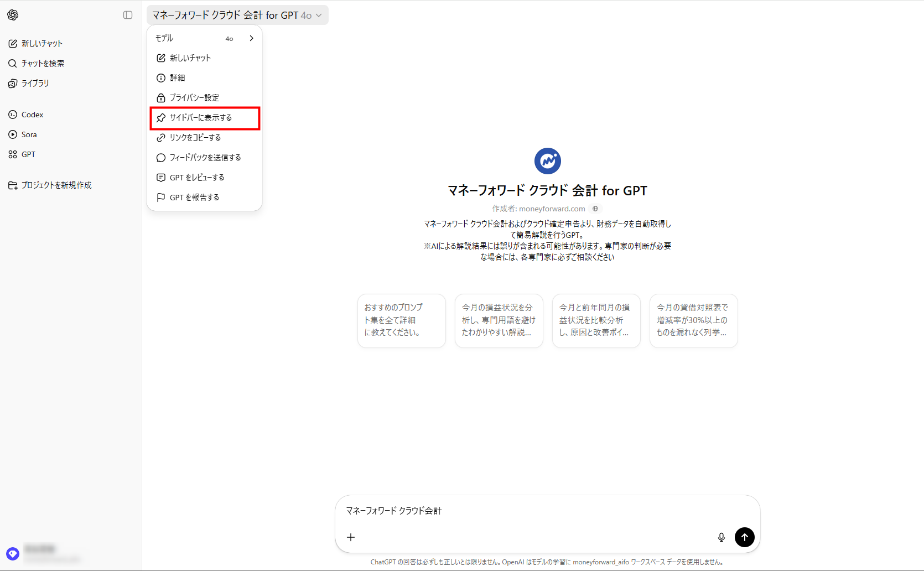Click the Sora play icon in sidebar

(13, 134)
